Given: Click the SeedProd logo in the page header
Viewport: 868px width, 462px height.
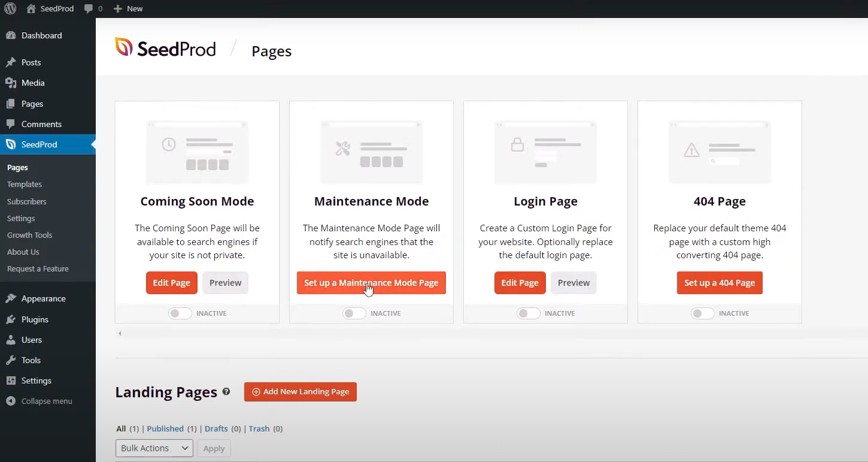Looking at the screenshot, I should click(x=165, y=48).
